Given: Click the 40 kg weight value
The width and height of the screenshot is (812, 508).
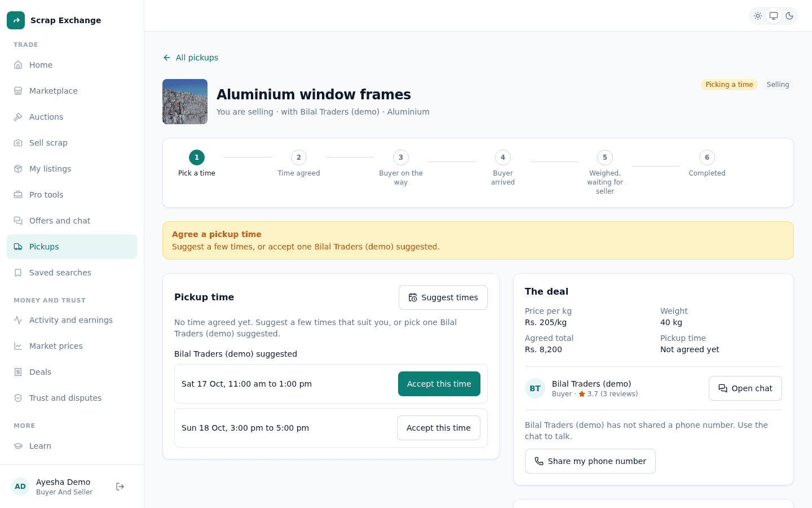Looking at the screenshot, I should pos(671,322).
